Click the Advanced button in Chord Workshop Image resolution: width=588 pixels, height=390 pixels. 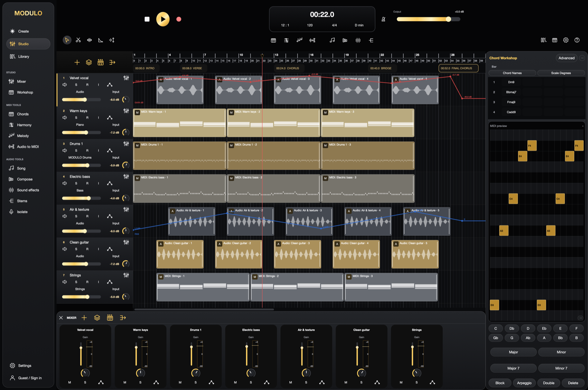pyautogui.click(x=566, y=58)
